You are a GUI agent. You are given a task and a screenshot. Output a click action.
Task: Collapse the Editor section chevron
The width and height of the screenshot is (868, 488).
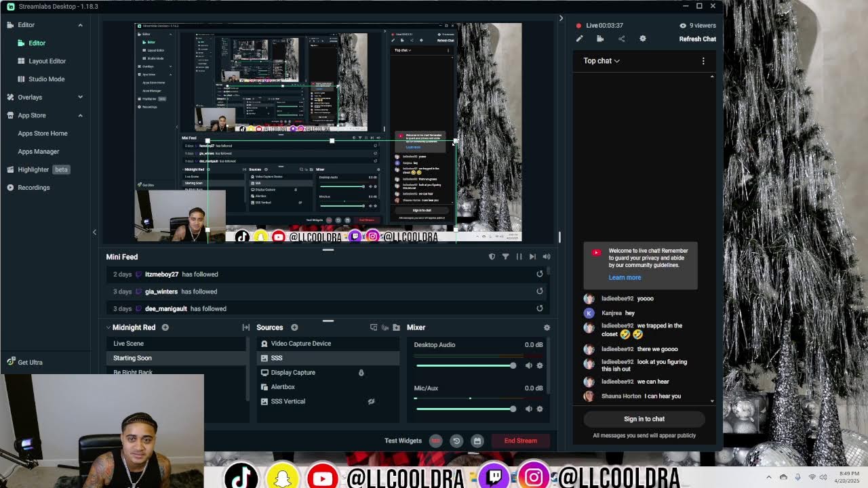tap(80, 25)
